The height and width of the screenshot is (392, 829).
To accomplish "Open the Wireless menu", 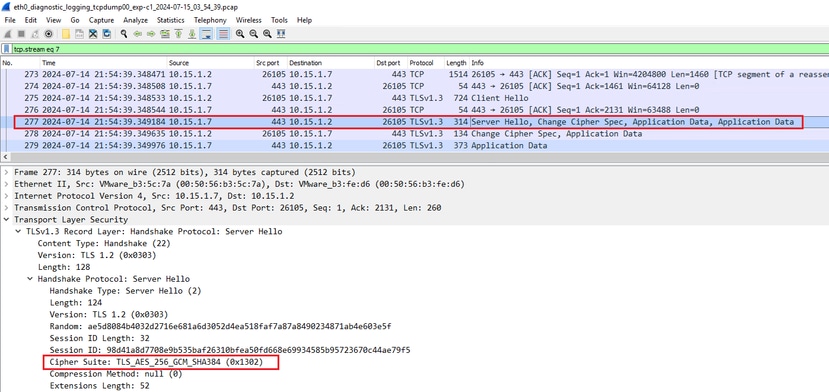I will (248, 20).
